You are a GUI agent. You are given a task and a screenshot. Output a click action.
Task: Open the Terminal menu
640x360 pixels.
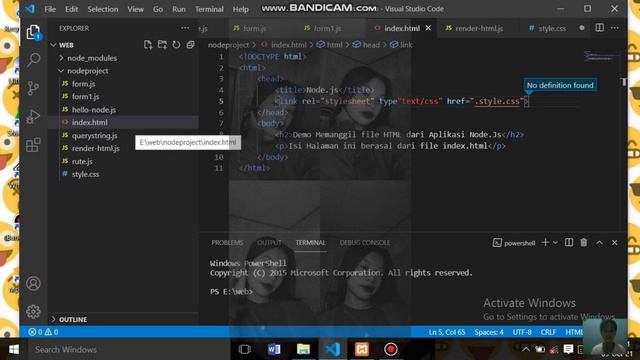coord(209,9)
